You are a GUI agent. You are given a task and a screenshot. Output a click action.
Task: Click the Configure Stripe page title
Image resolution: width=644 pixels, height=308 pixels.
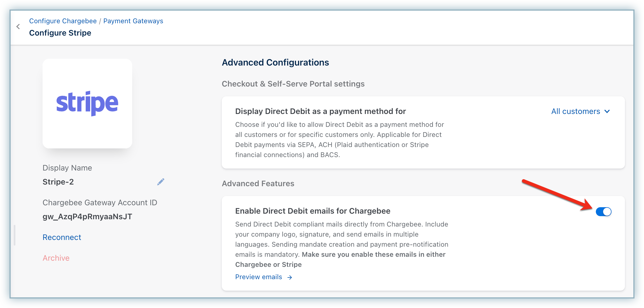[60, 33]
